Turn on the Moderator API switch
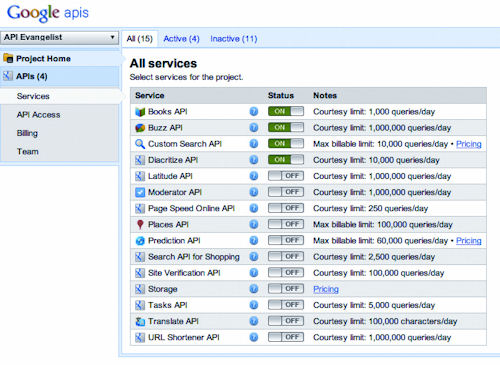The width and height of the screenshot is (500, 365). [x=286, y=192]
